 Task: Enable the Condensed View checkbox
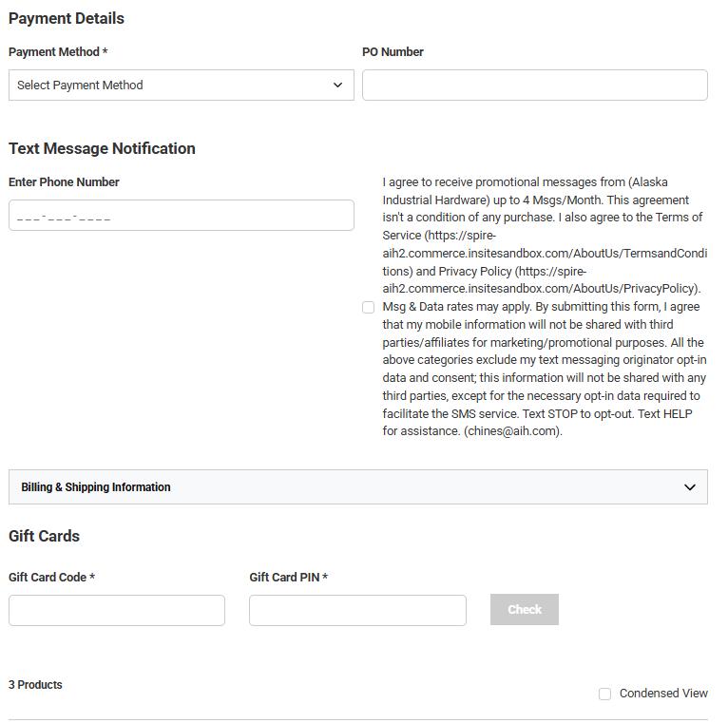click(x=604, y=694)
